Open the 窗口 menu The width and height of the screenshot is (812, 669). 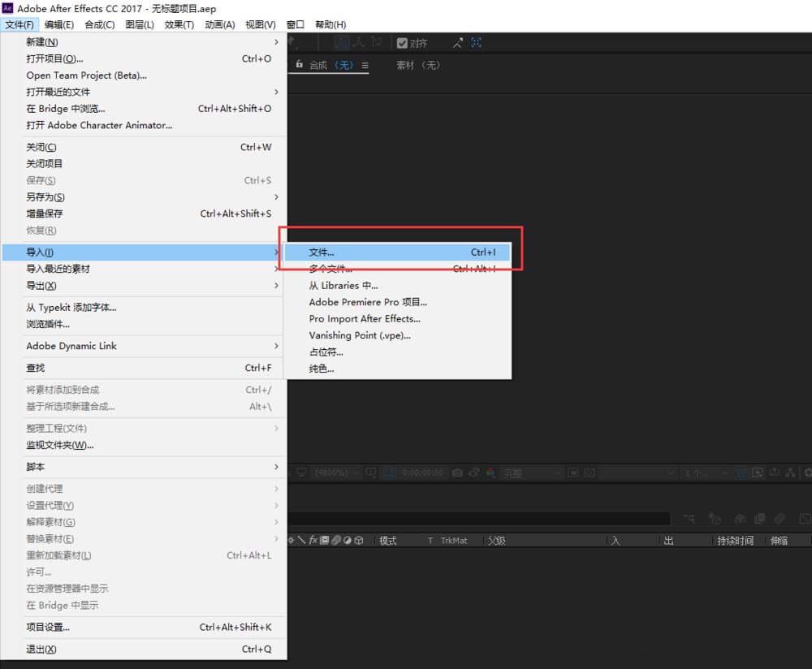(296, 24)
